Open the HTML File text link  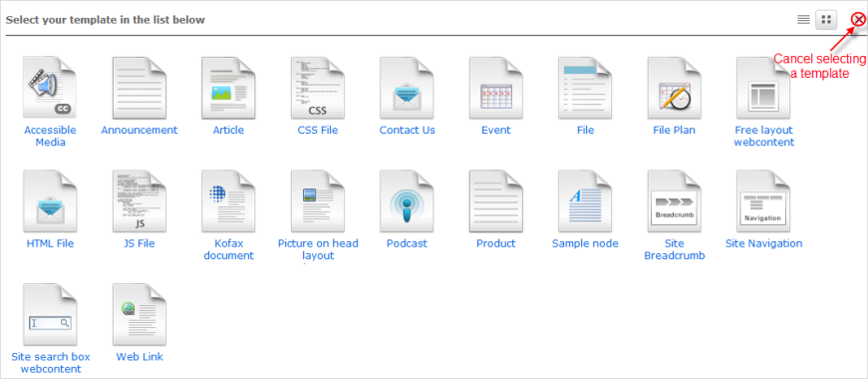[x=50, y=243]
